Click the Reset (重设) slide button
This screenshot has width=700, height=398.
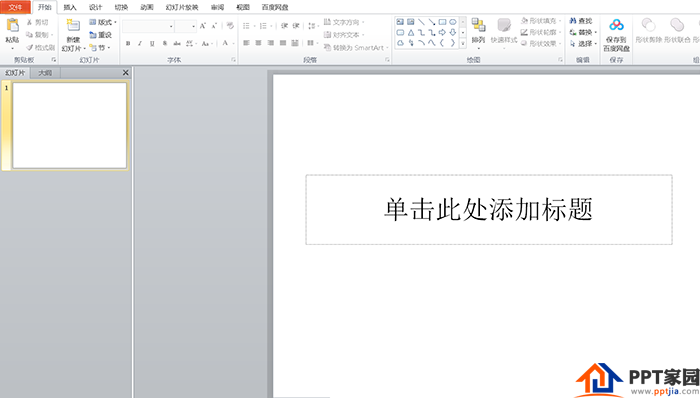(100, 35)
